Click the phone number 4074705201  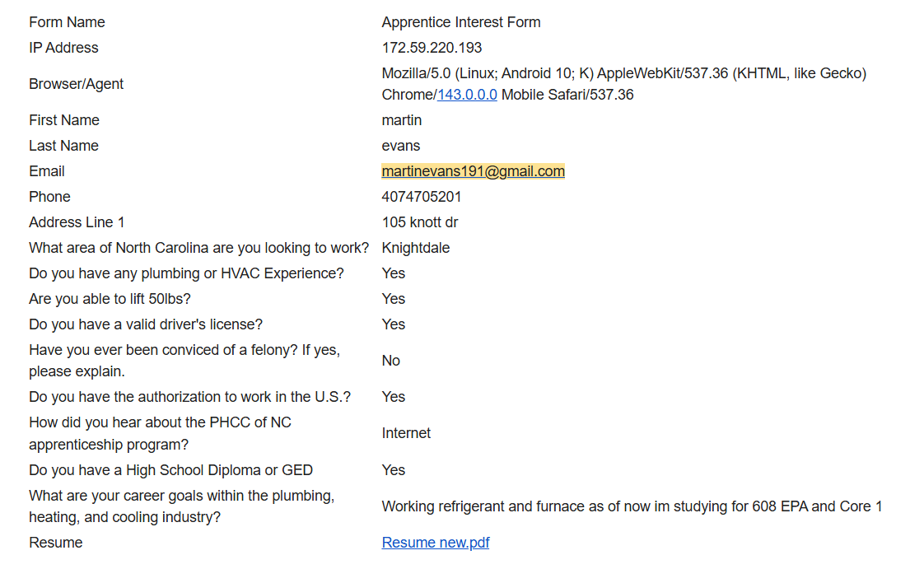[422, 196]
